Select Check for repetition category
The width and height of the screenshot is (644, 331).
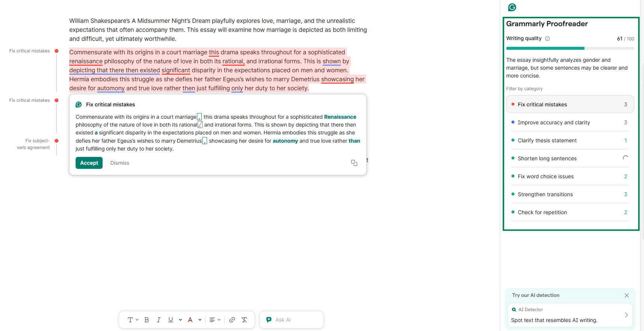point(570,212)
